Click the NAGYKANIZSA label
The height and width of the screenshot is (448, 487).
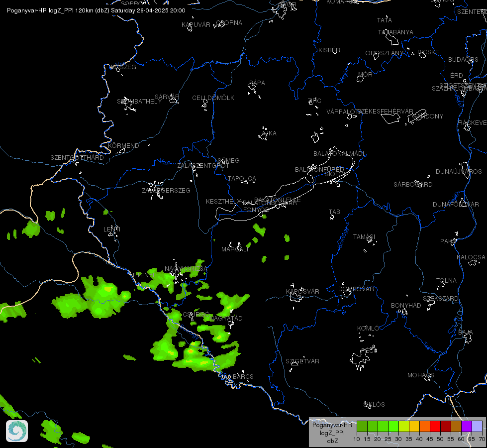click(x=186, y=269)
